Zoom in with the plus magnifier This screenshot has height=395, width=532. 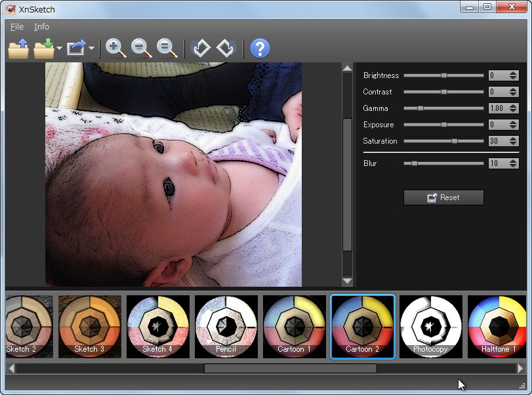(115, 49)
